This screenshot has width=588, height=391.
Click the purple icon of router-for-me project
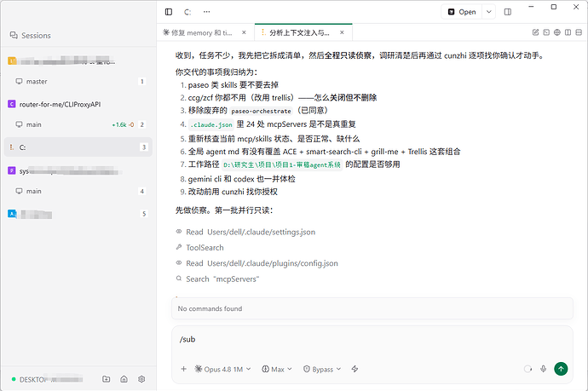(x=12, y=104)
